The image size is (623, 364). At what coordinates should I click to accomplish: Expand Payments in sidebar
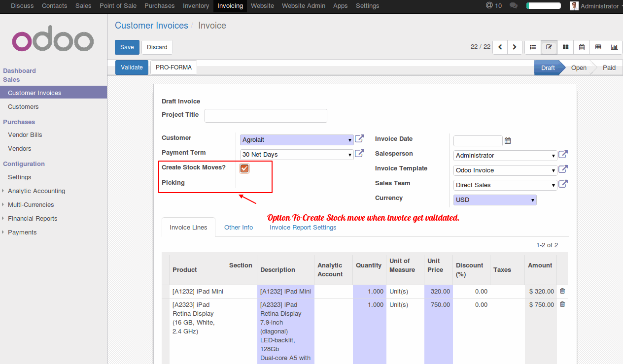click(22, 232)
